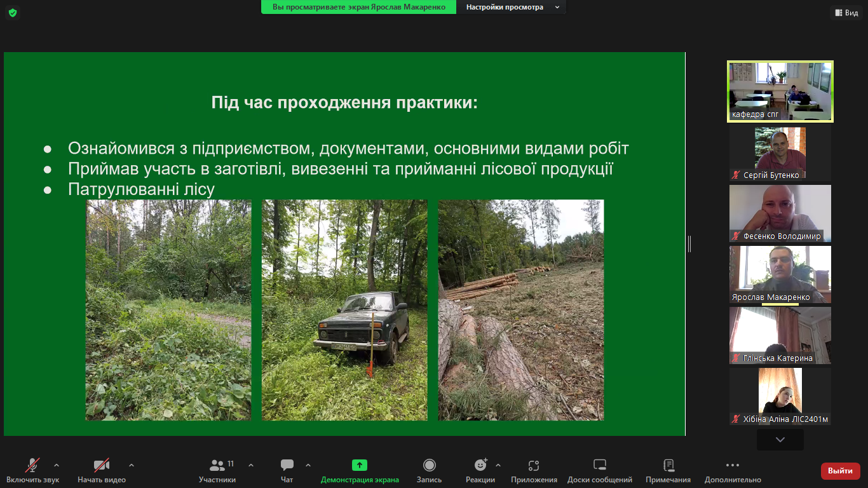Start recording with the Запись button
This screenshot has height=488, width=868.
click(429, 470)
